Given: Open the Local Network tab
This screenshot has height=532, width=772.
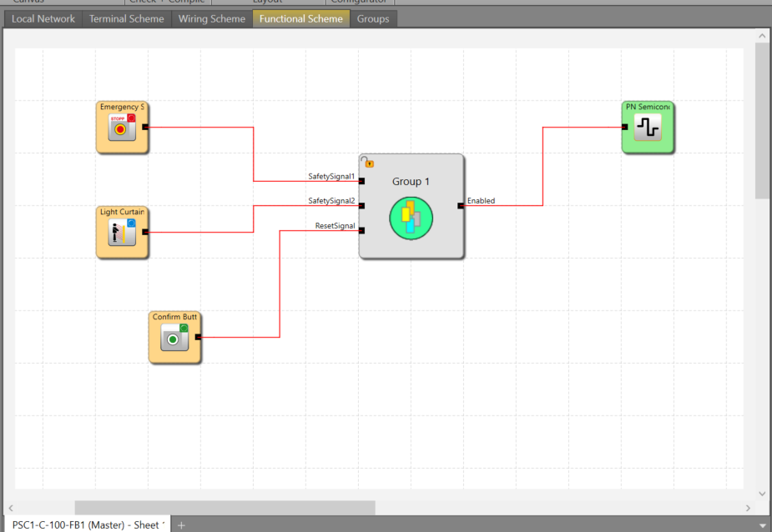Looking at the screenshot, I should (x=43, y=18).
